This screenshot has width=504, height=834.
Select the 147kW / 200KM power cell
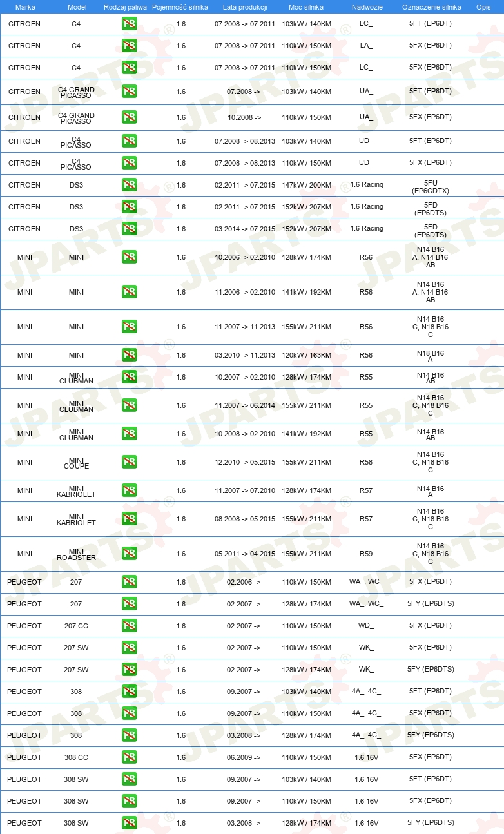306,185
